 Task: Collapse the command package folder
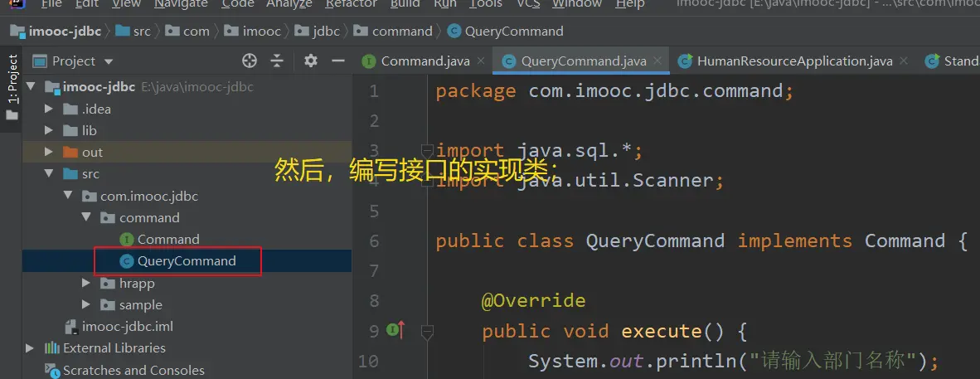[x=87, y=217]
